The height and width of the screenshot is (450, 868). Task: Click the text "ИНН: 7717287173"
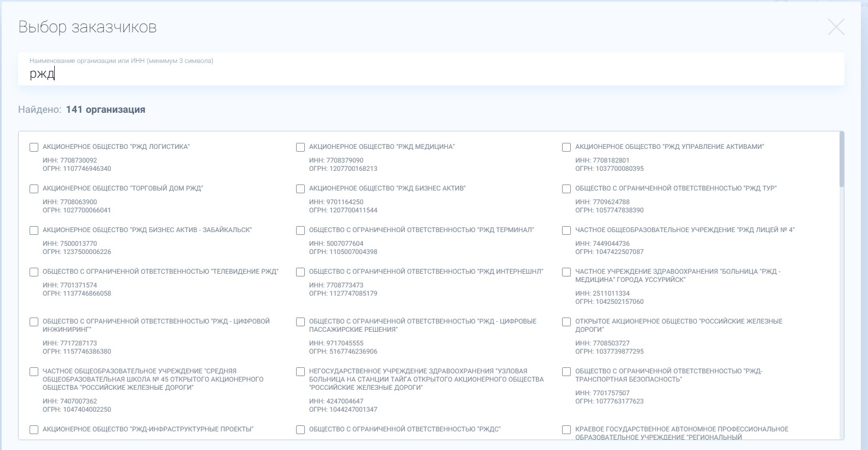[x=70, y=343]
